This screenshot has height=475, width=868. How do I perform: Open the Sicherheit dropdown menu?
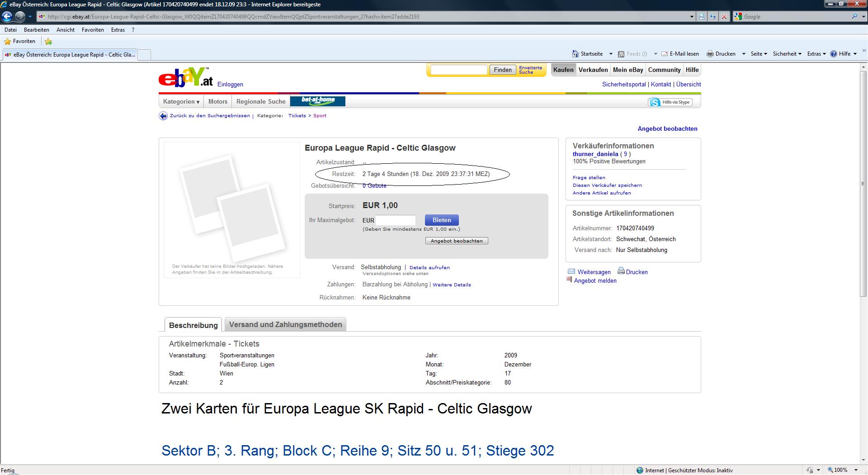pos(787,54)
